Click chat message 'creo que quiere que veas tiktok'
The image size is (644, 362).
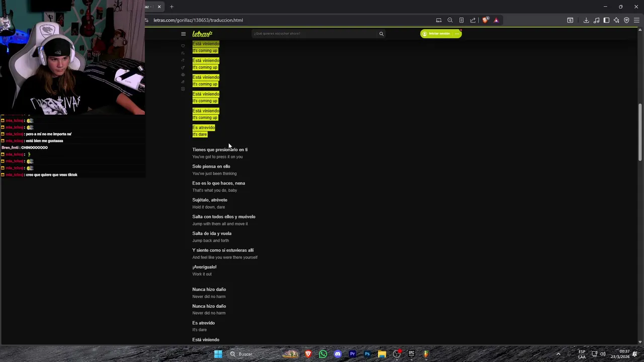[51, 174]
